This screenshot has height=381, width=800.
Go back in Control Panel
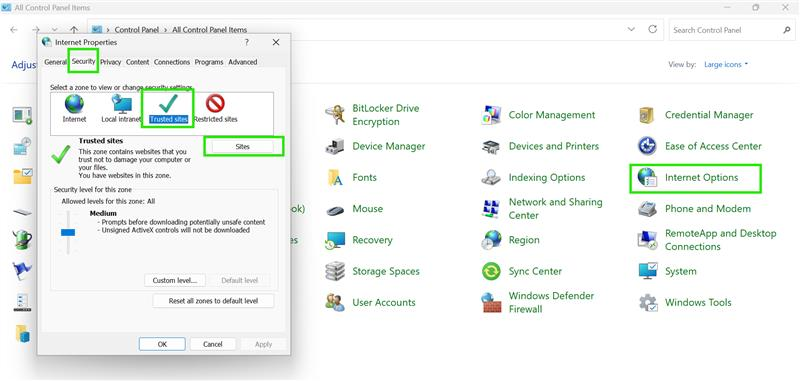point(14,30)
